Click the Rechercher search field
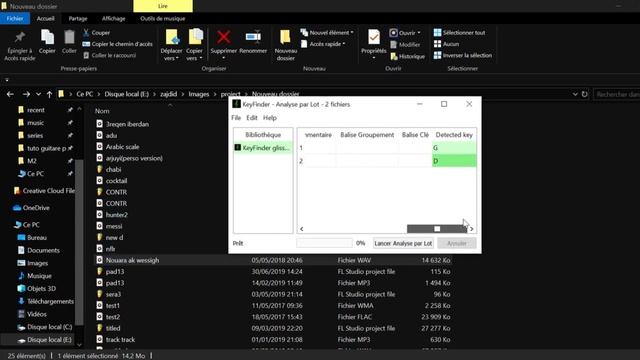Screen dimensions: 640x360 pos(616,94)
